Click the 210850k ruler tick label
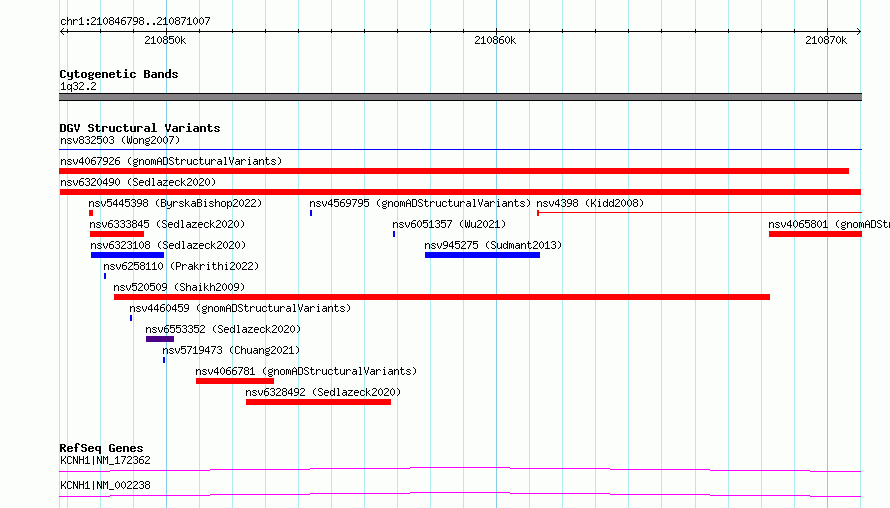This screenshot has height=508, width=890. click(165, 40)
